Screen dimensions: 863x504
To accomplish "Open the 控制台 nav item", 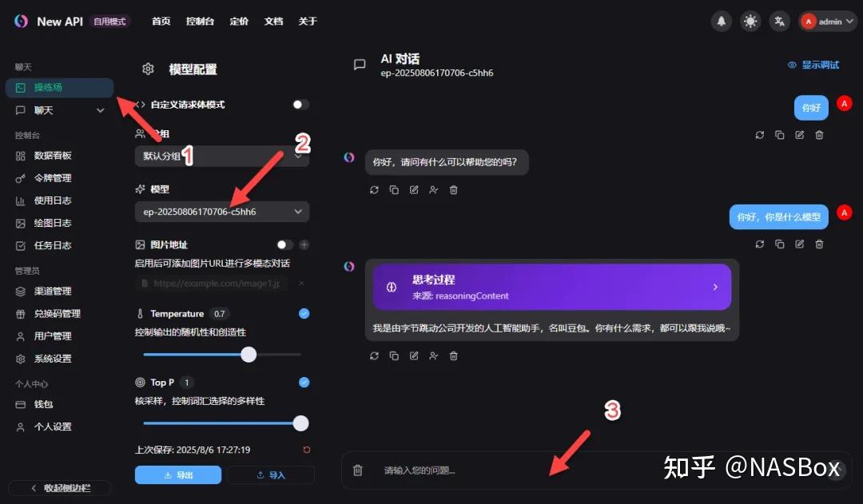I will (200, 22).
